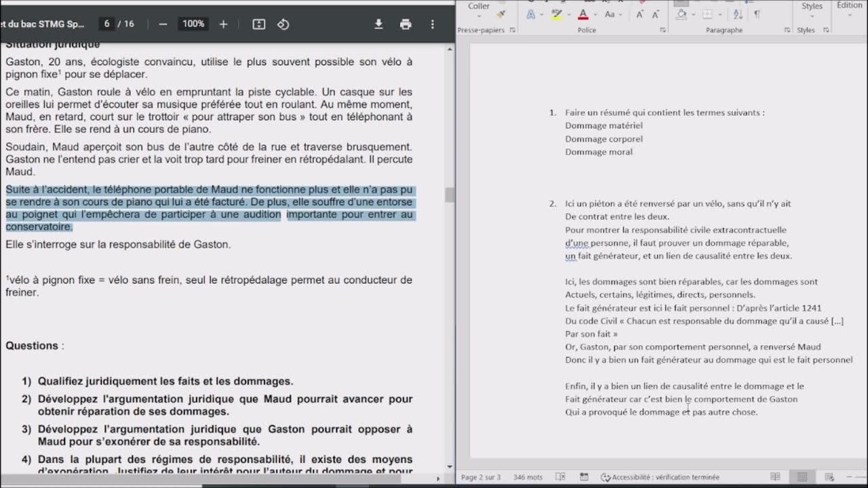868x488 pixels.
Task: Open the PDF viewer more-options menu
Action: click(x=433, y=24)
